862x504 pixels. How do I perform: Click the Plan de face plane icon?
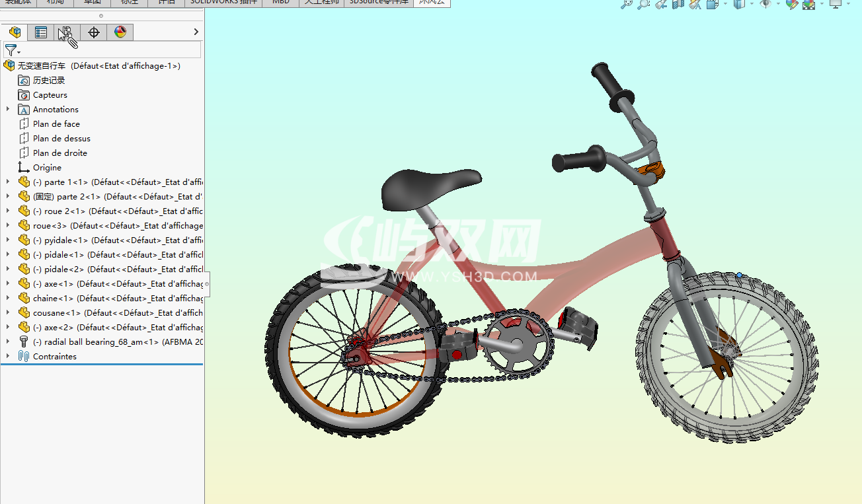24,124
